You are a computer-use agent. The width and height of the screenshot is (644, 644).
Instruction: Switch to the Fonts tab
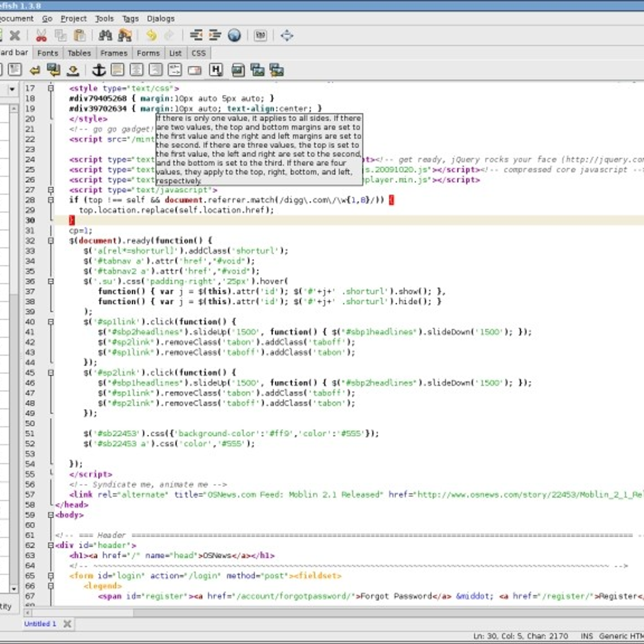pos(47,53)
